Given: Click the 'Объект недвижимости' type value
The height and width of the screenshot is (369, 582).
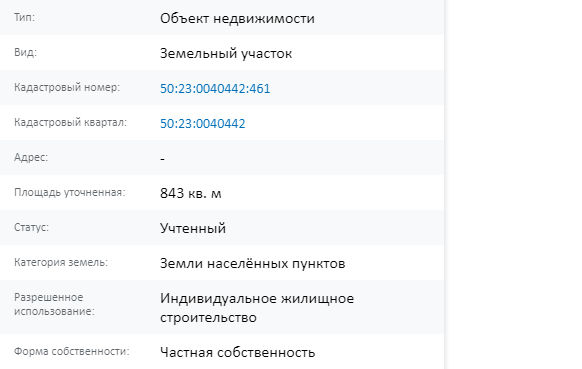Looking at the screenshot, I should pyautogui.click(x=237, y=18).
